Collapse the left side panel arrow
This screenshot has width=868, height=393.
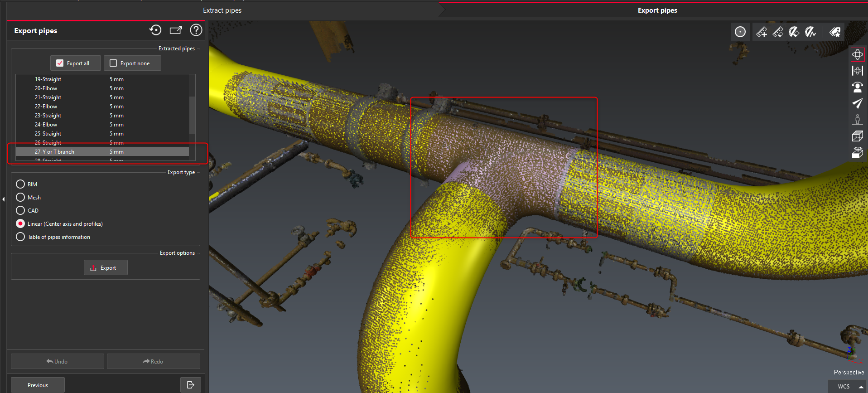pyautogui.click(x=4, y=199)
